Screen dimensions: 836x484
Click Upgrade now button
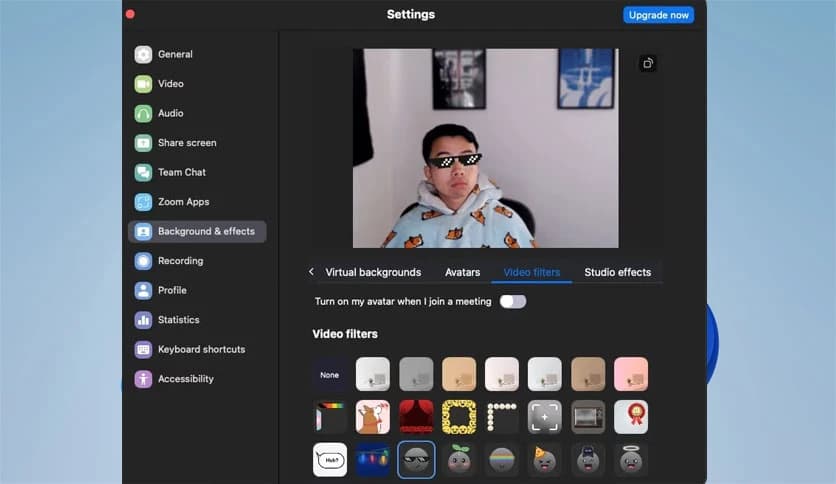tap(658, 15)
